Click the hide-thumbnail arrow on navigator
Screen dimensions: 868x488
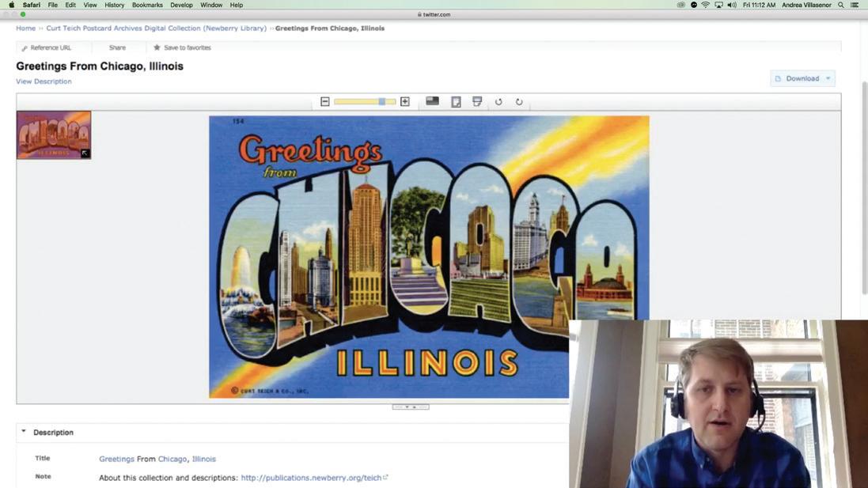coord(85,153)
